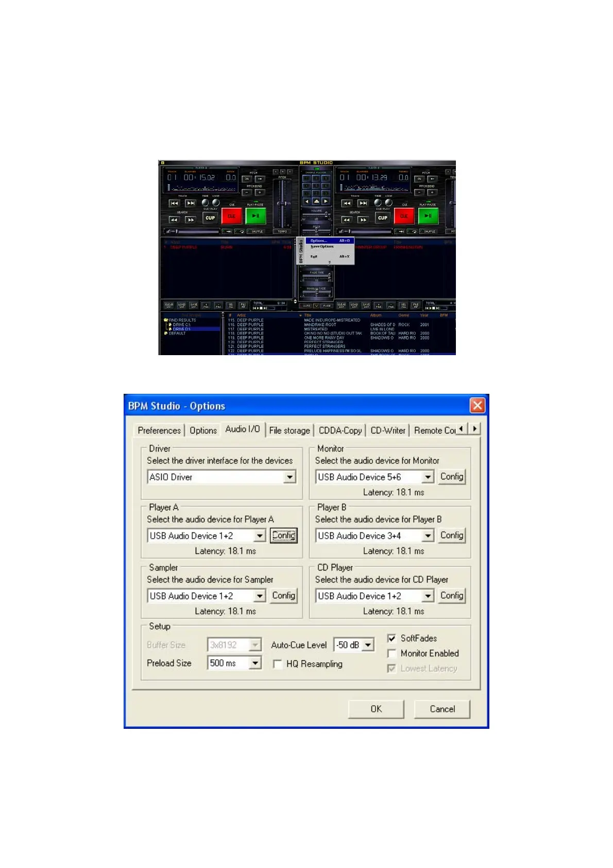Click the Player A pitch slider

[282, 204]
